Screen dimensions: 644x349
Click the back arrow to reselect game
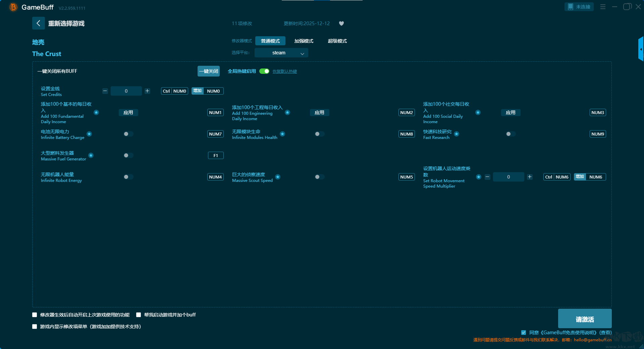pyautogui.click(x=38, y=23)
